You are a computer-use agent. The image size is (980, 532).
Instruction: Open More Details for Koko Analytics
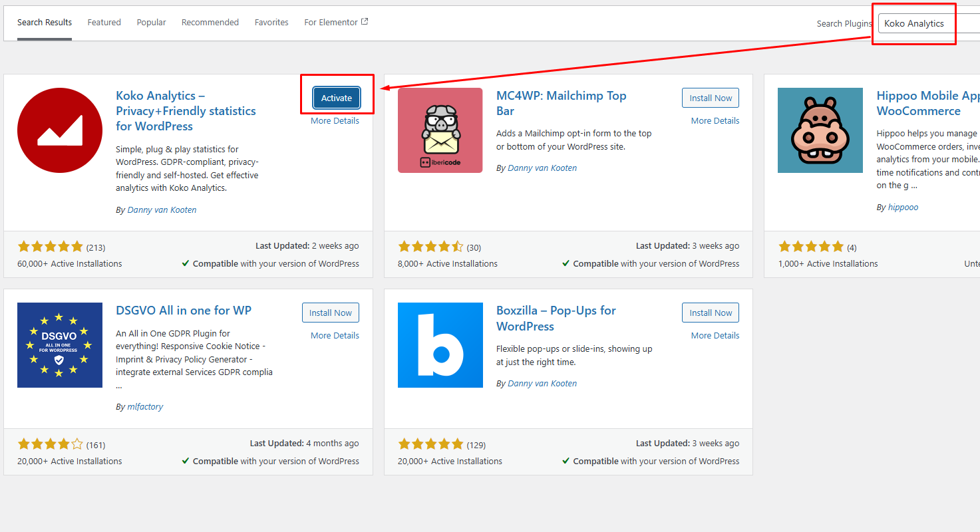click(335, 121)
